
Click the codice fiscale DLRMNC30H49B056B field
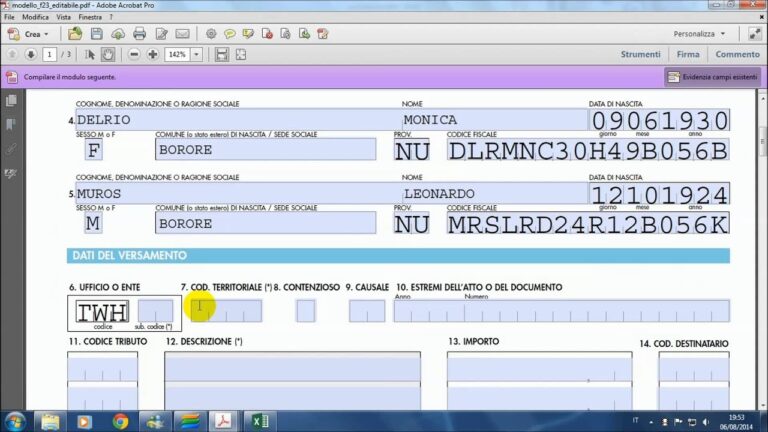588,150
